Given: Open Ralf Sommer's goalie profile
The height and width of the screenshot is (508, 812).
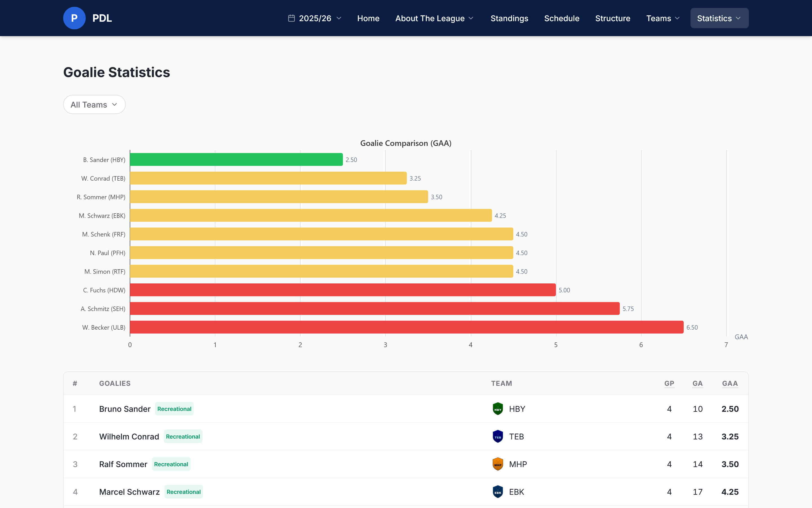Looking at the screenshot, I should (123, 464).
